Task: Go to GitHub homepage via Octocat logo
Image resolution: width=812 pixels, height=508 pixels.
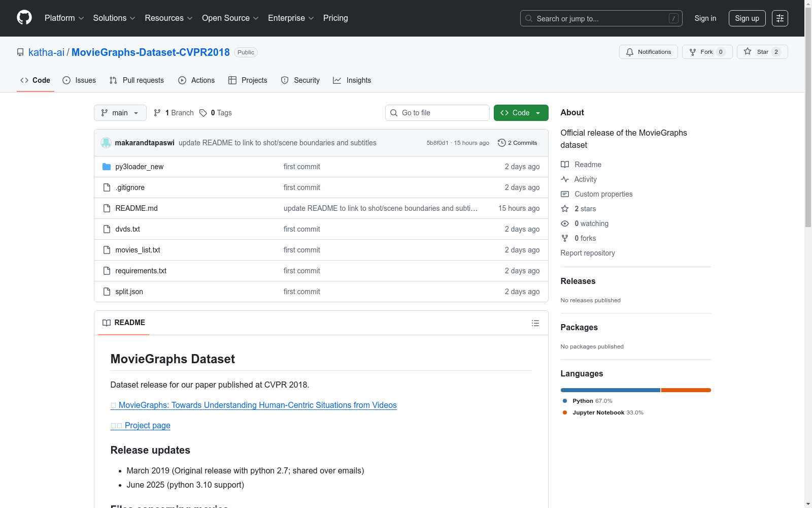Action: tap(24, 18)
